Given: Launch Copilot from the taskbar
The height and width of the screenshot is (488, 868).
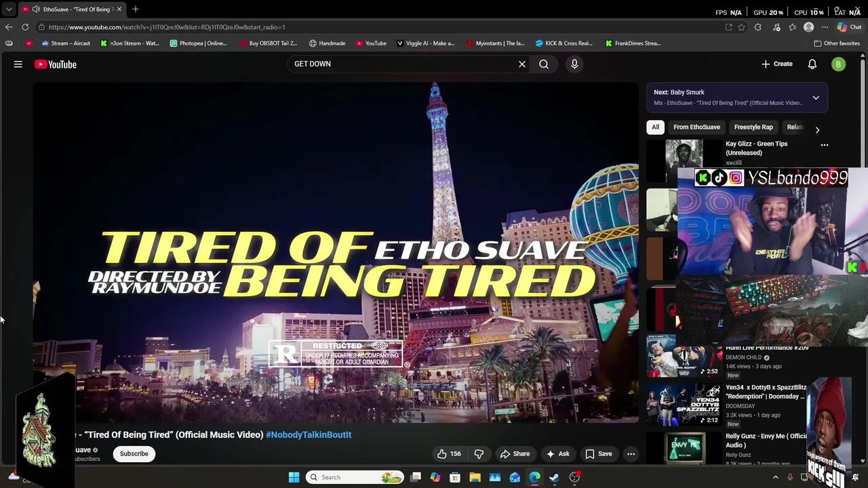Looking at the screenshot, I should pyautogui.click(x=435, y=477).
